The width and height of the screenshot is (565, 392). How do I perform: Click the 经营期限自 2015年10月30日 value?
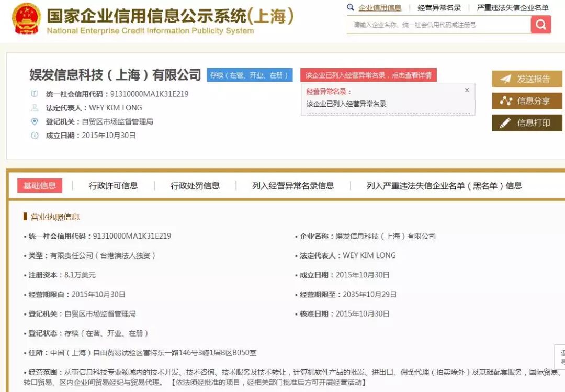tap(98, 294)
